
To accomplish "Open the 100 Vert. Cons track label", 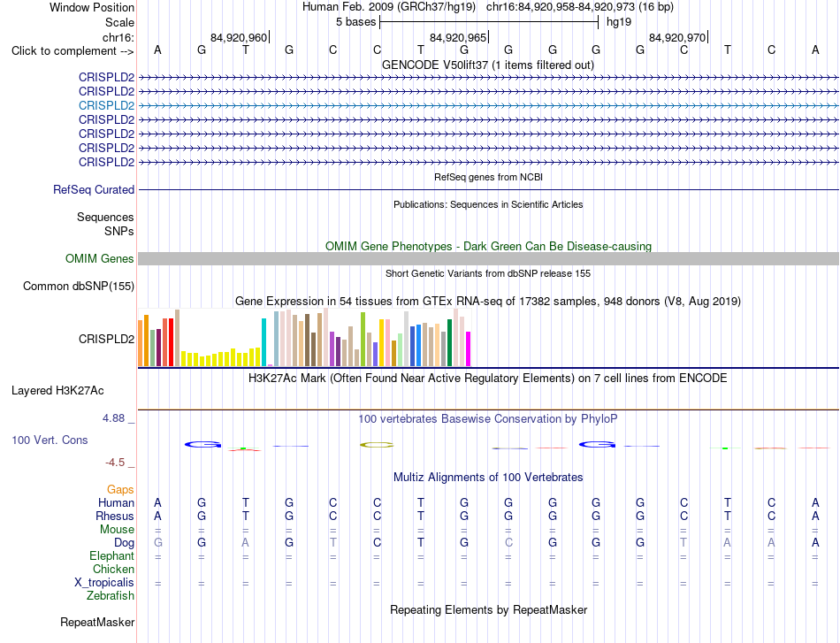I will click(x=50, y=440).
